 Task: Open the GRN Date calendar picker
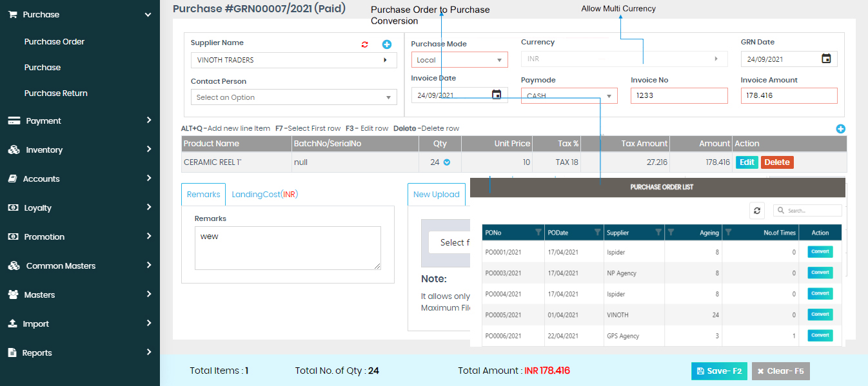pos(827,59)
